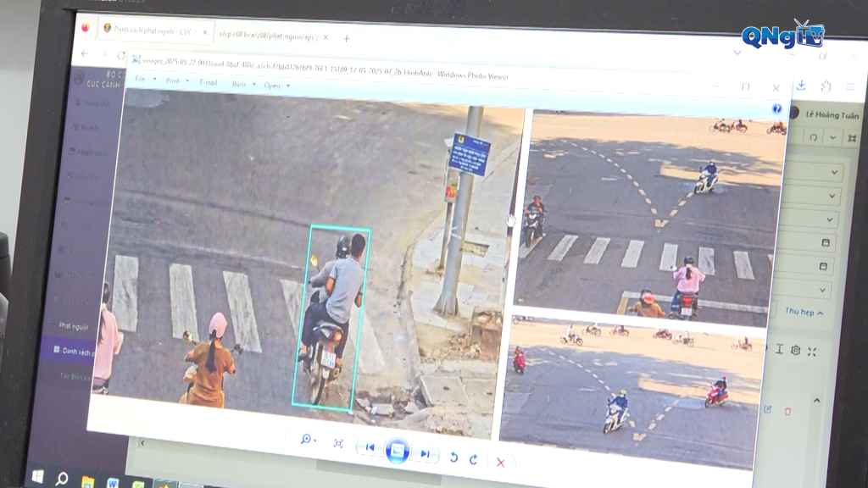The image size is (868, 488).
Task: Collapse the Thu hẹp section
Action: pyautogui.click(x=804, y=312)
